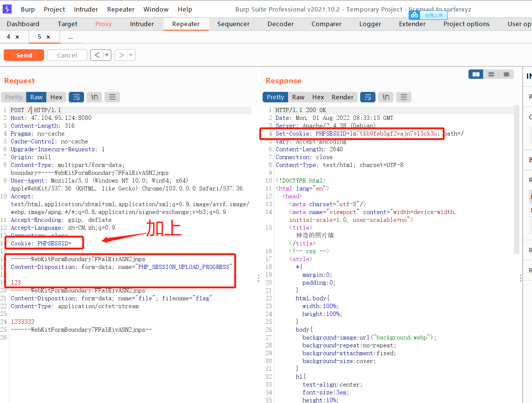Click the Host: 47.104.95.124:8080 line
Viewport: 532px width, 403px height.
(x=51, y=118)
